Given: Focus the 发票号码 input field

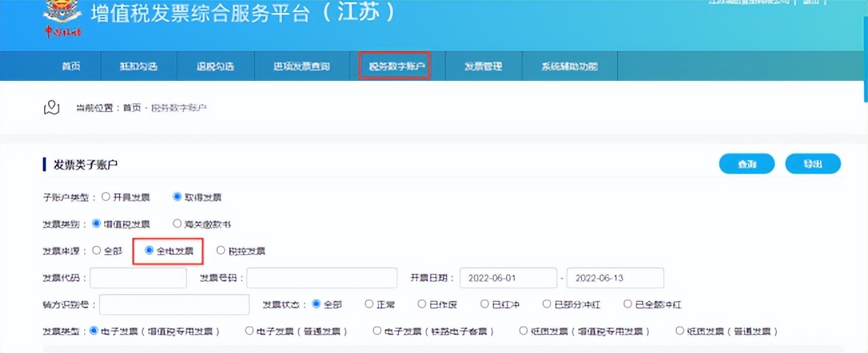Looking at the screenshot, I should (323, 277).
